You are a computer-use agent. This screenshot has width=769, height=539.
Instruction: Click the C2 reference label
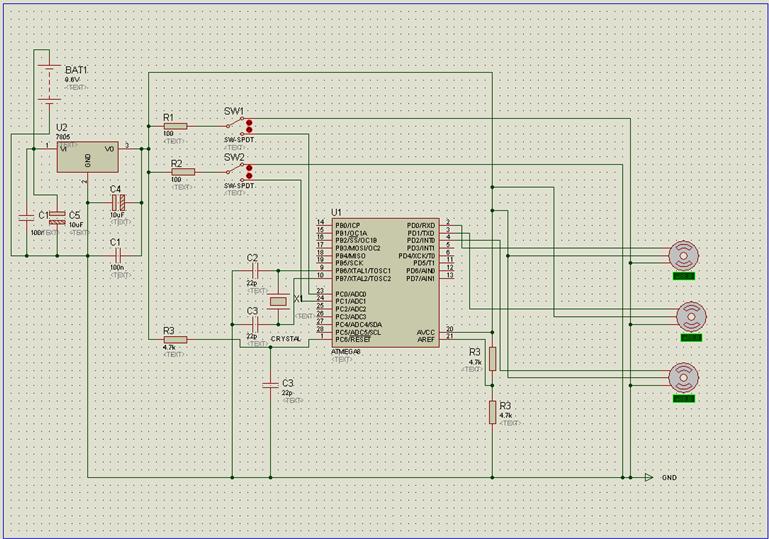pos(252,258)
